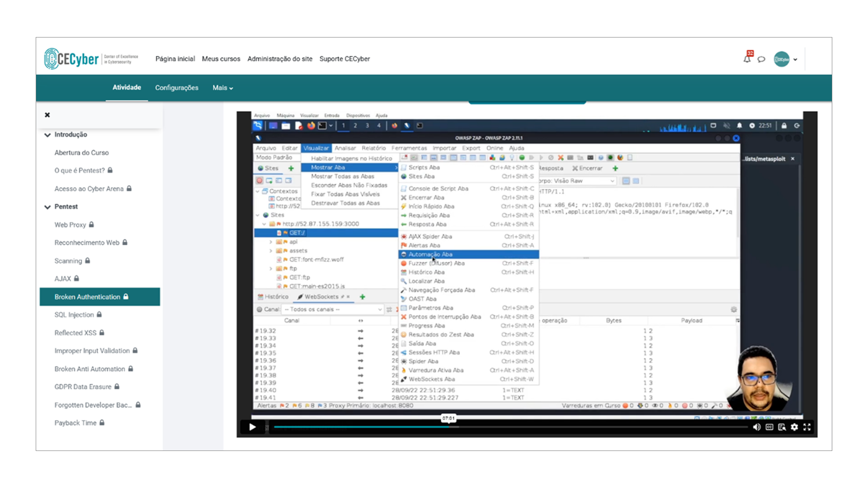Open Meus cursos
Screen dimensions: 868x488
[x=221, y=59]
